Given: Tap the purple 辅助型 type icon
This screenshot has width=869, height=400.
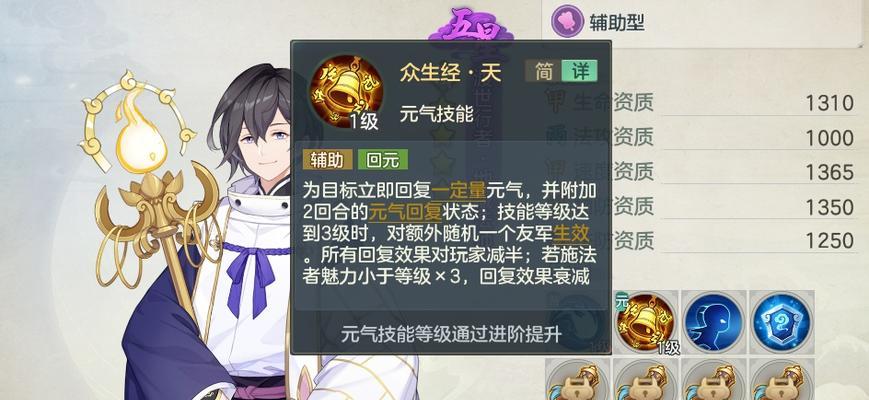Looking at the screenshot, I should pos(568,22).
